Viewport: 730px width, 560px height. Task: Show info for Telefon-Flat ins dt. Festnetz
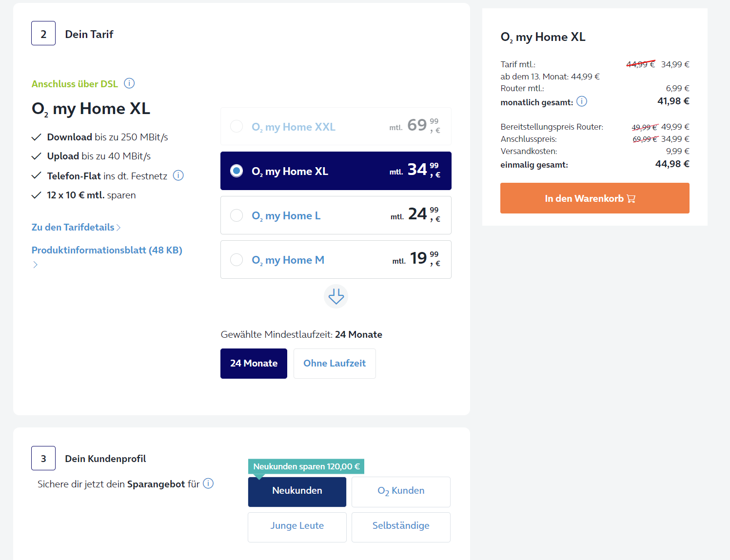click(x=178, y=175)
